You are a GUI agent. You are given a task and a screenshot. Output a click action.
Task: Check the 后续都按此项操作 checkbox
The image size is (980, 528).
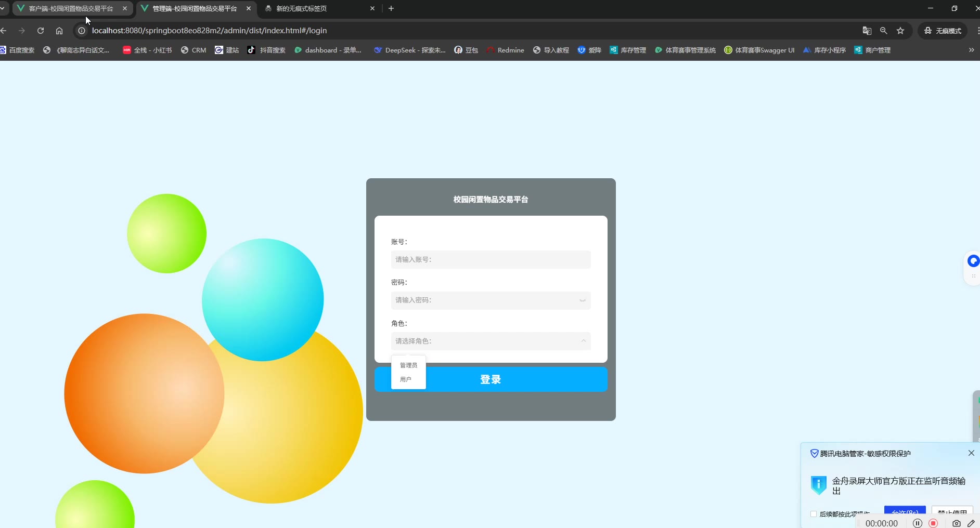(x=814, y=514)
